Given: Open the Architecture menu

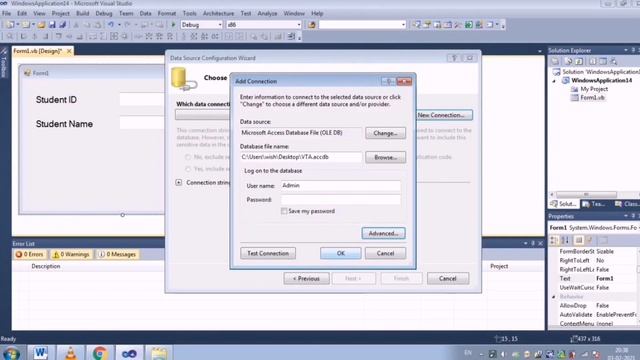Looking at the screenshot, I should pyautogui.click(x=218, y=13).
